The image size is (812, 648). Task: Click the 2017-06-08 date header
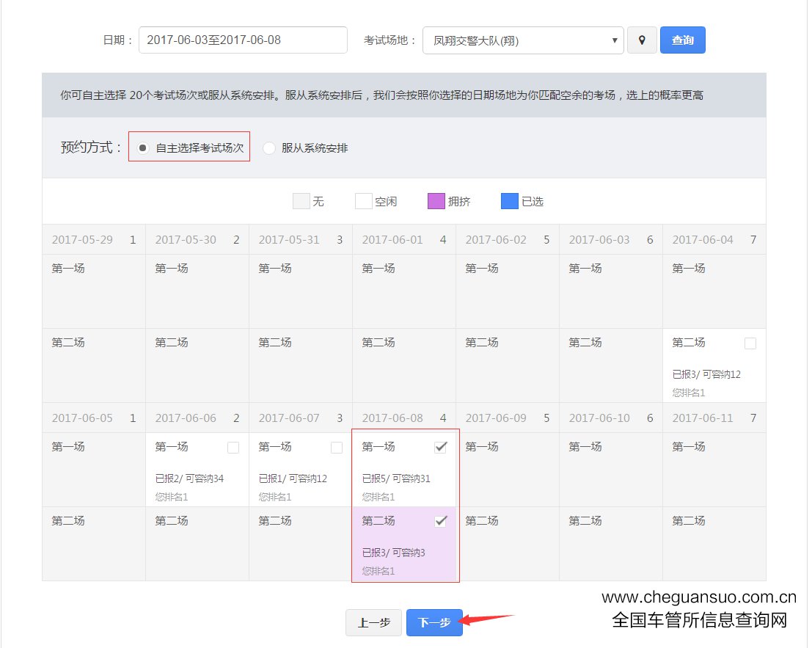404,418
